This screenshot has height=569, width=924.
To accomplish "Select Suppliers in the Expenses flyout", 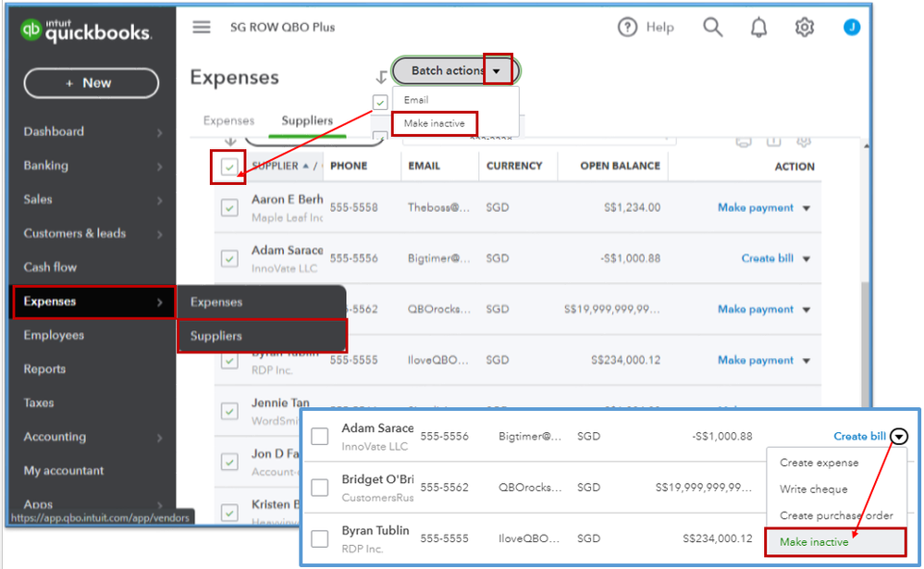I will click(216, 336).
